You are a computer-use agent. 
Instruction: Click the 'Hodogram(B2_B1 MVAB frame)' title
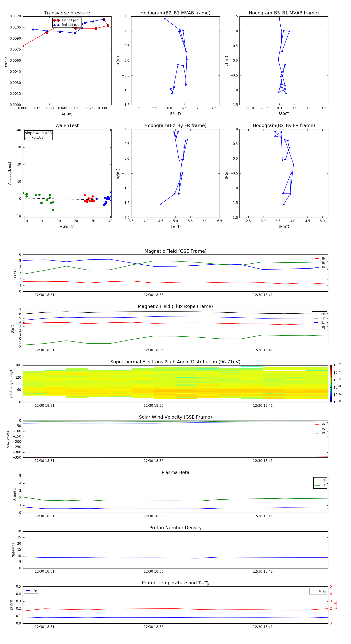[x=175, y=13]
